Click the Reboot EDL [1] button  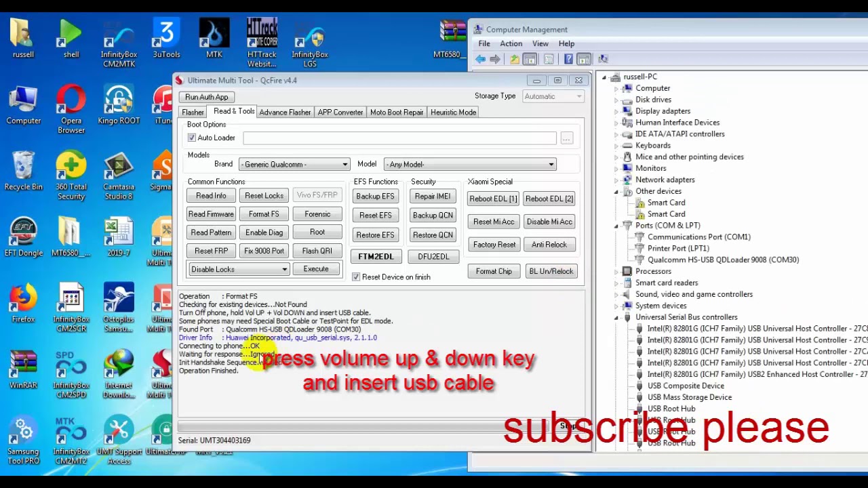493,199
